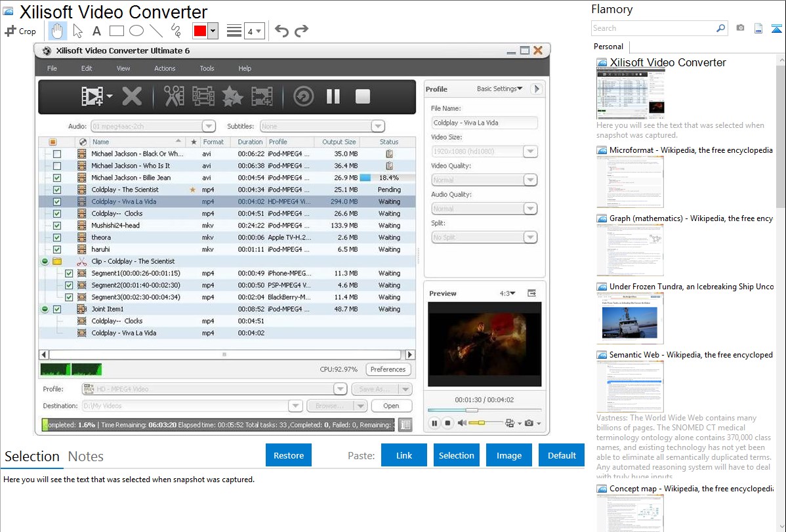This screenshot has height=532, width=786.
Task: Choose the arrow pointer tool
Action: click(x=77, y=31)
